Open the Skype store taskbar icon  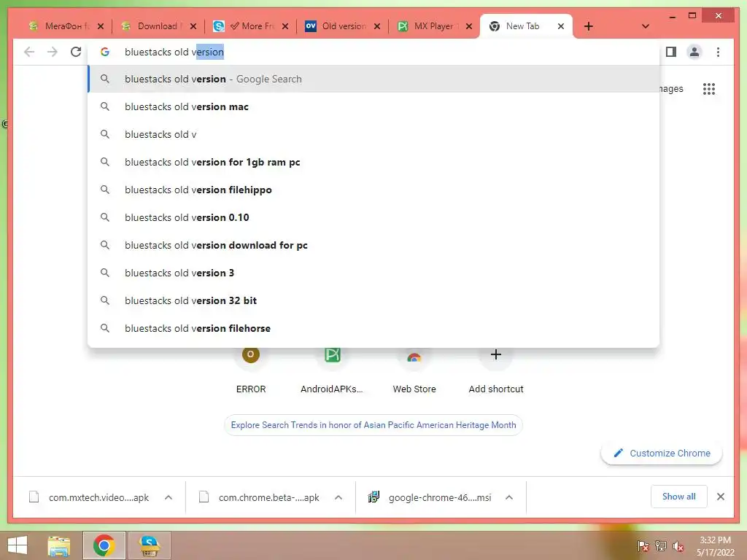click(x=149, y=545)
